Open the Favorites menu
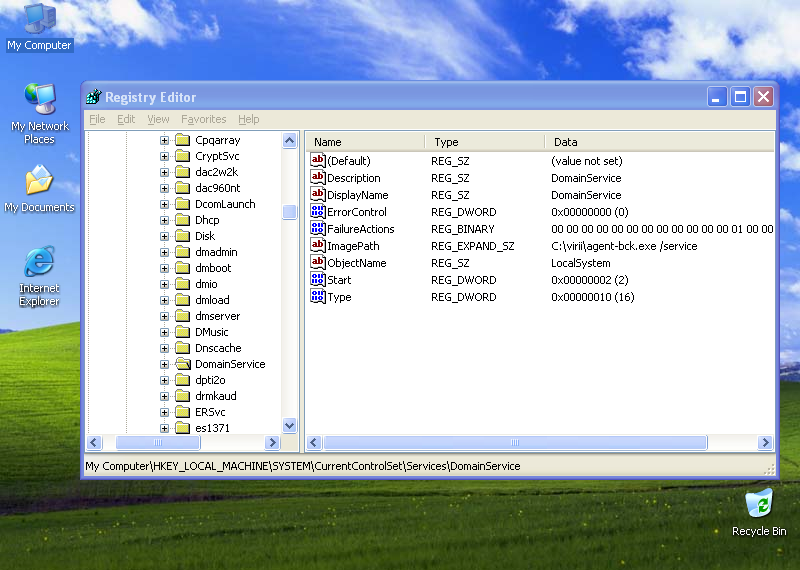Image resolution: width=800 pixels, height=570 pixels. point(204,119)
